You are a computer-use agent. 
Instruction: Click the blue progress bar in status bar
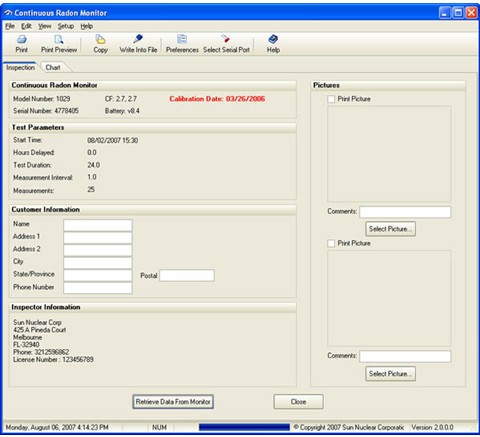[244, 427]
